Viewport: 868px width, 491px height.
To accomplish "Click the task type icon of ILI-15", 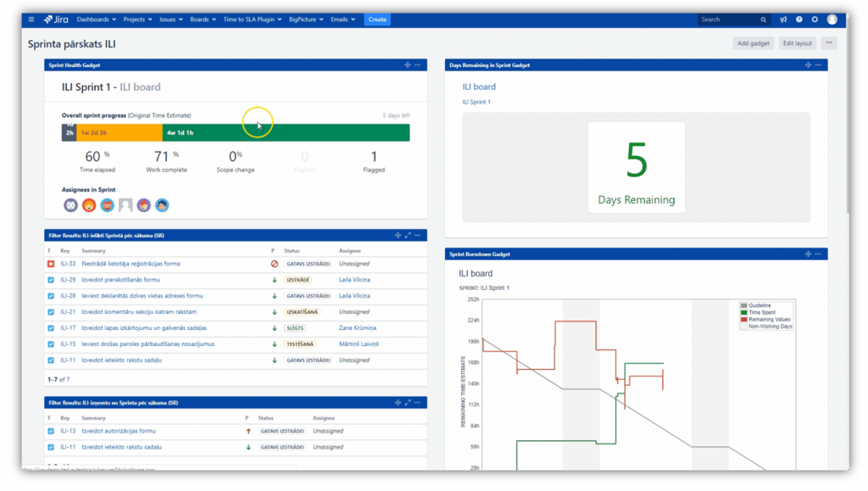I will (x=51, y=344).
